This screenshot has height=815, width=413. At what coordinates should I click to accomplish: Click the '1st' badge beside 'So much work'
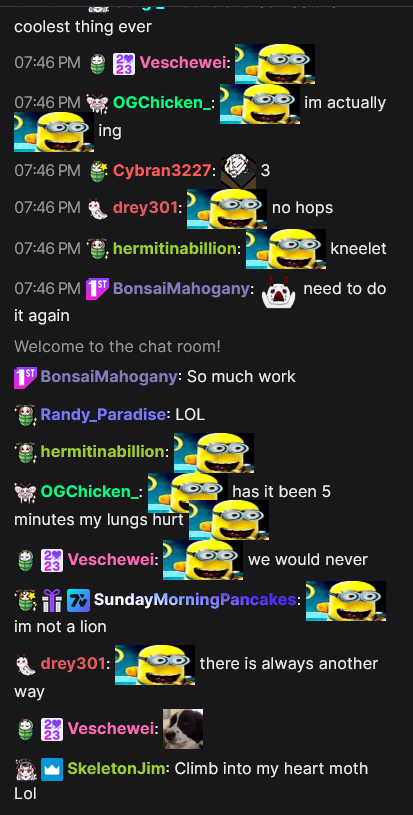pyautogui.click(x=25, y=377)
